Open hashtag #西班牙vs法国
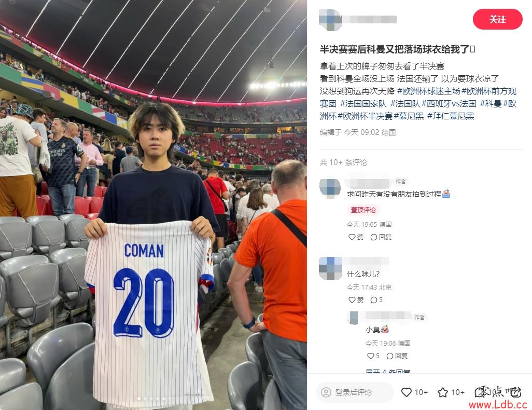 449,104
